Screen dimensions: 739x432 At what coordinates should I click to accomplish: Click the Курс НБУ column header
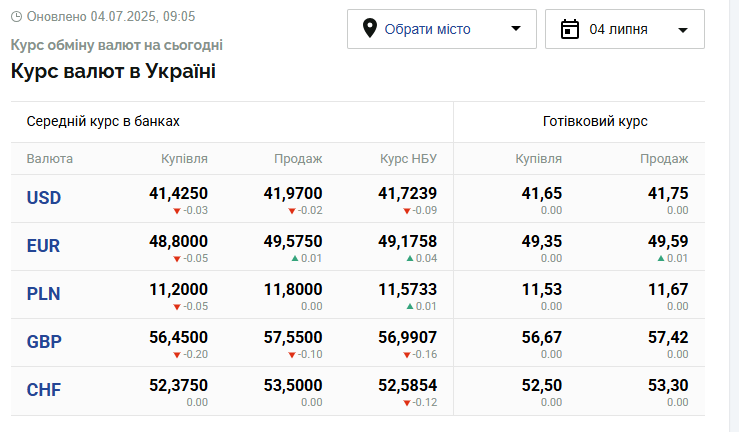click(408, 158)
